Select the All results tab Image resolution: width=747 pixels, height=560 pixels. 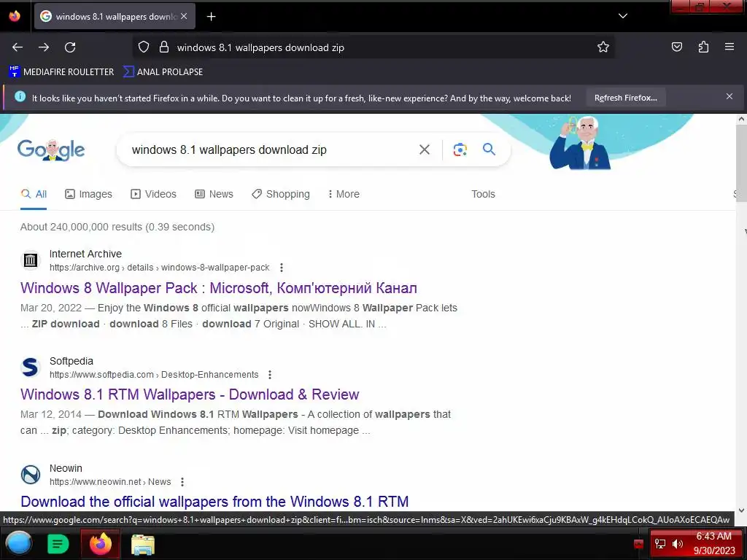[34, 194]
